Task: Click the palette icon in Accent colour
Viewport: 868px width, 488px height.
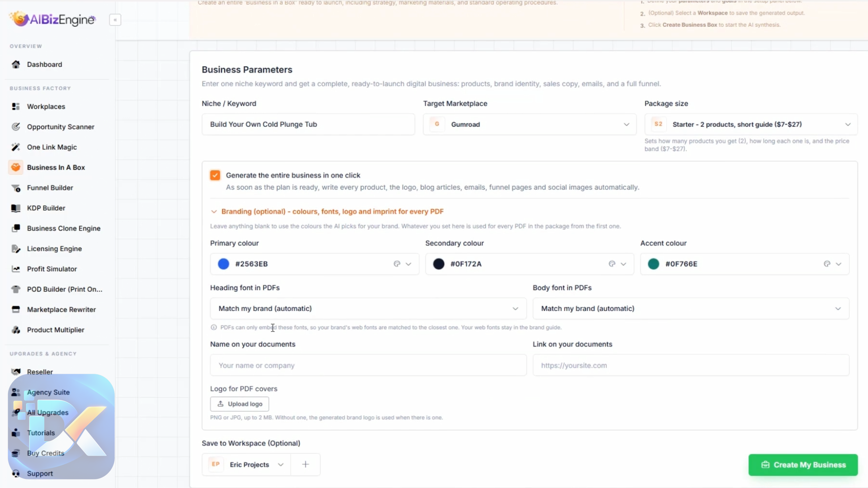Action: pos(827,264)
